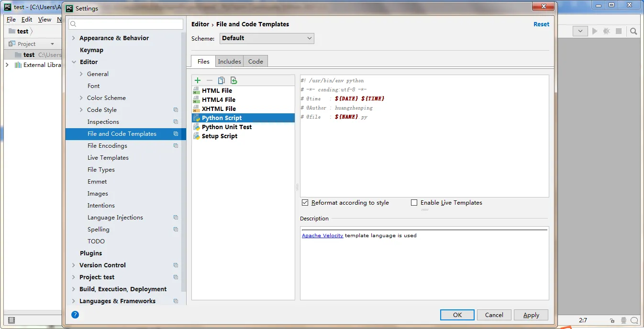Open the Edit menu
This screenshot has width=644, height=329.
[x=27, y=20]
